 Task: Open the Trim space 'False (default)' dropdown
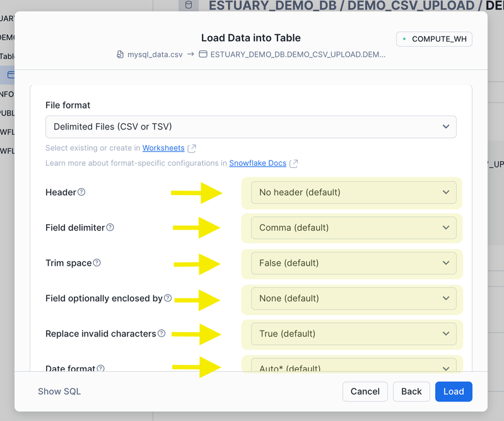(x=354, y=263)
